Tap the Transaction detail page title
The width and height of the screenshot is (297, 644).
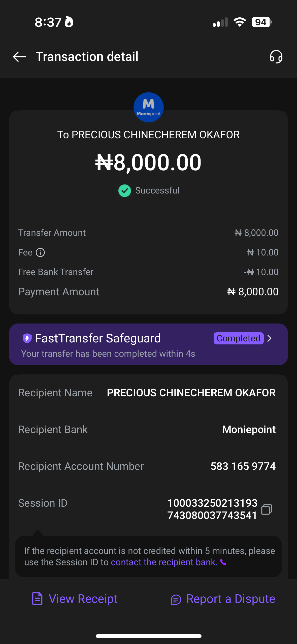click(87, 56)
